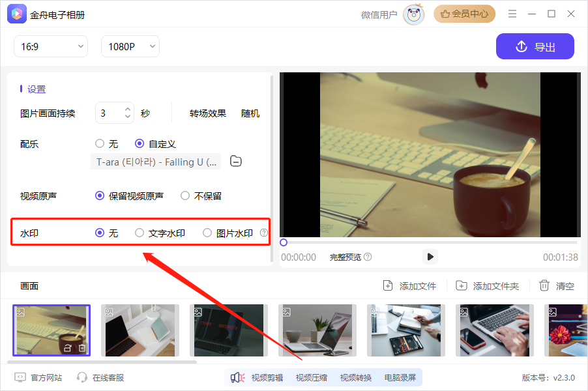Click the 完整预览 help question icon
Viewport: 588px width, 391px height.
click(x=368, y=257)
